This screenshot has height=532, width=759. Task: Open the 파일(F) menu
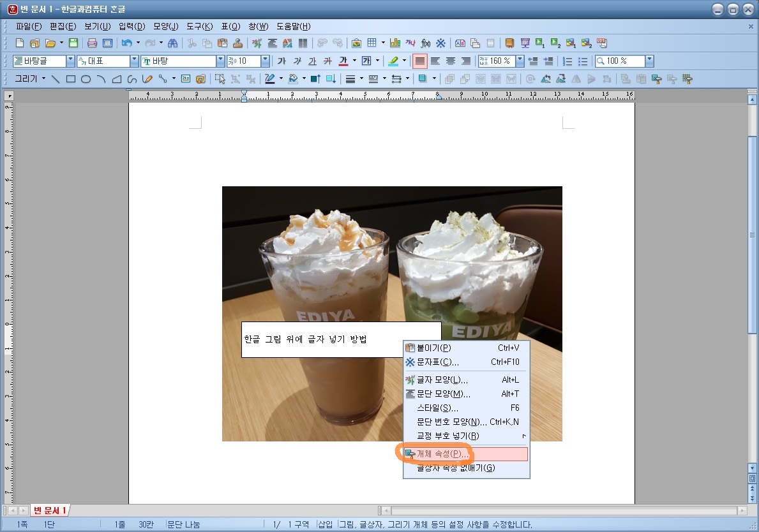click(x=29, y=26)
